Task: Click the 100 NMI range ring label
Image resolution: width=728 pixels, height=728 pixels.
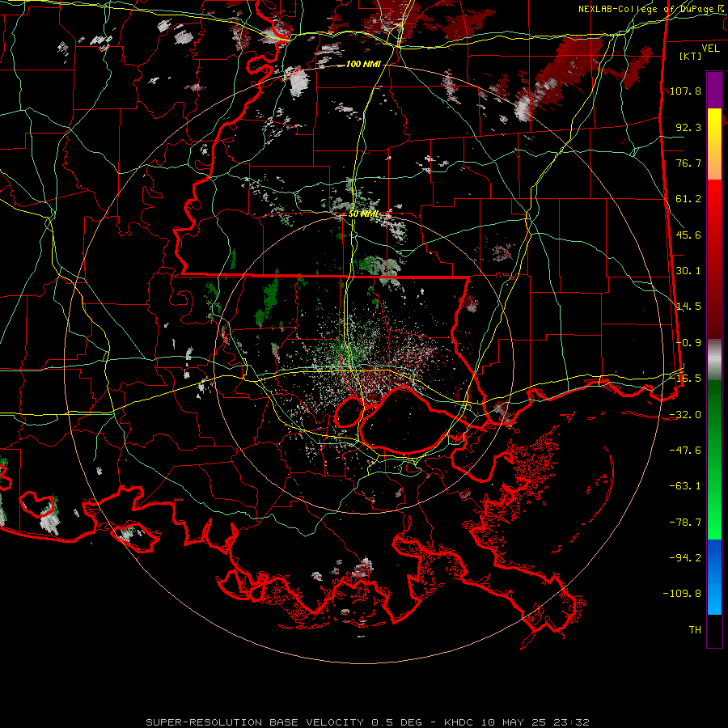Action: (363, 64)
